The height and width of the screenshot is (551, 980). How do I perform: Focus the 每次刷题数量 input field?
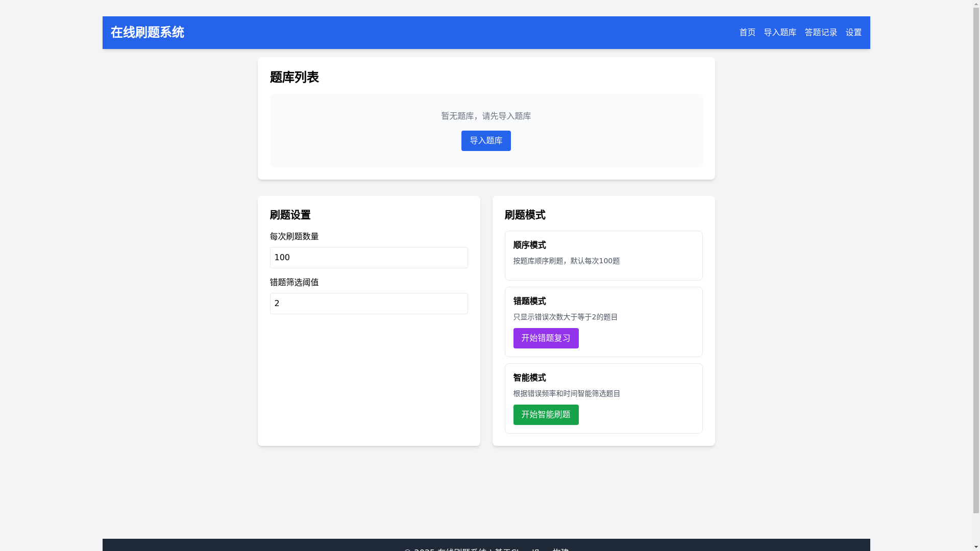click(x=369, y=258)
